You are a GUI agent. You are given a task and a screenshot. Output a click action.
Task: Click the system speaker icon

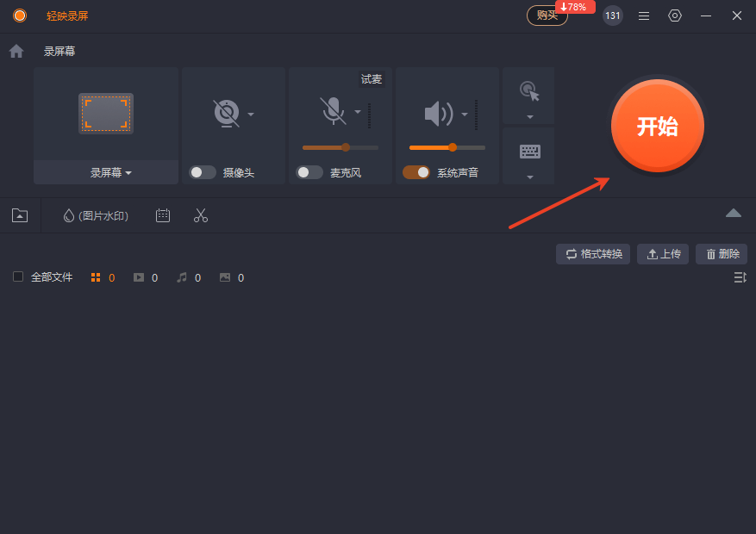(438, 114)
